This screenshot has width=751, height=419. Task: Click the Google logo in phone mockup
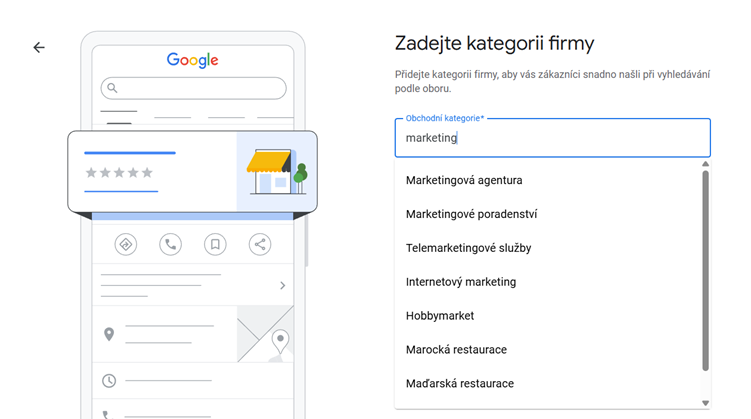pos(193,60)
